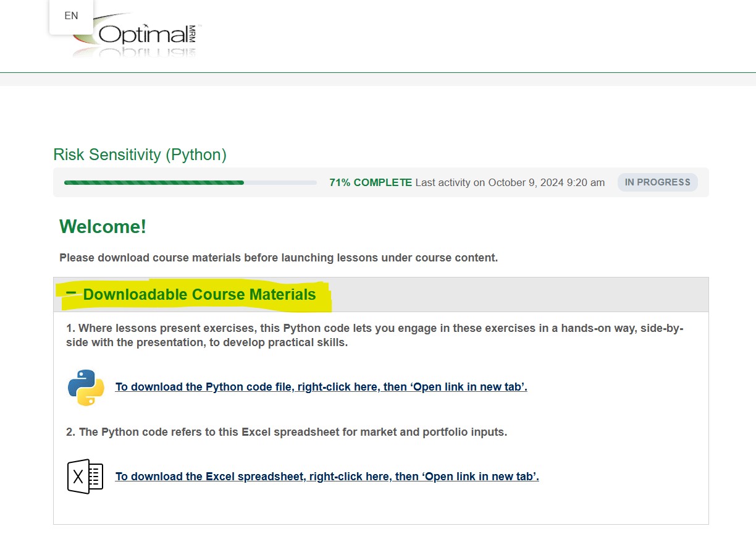Click the last activity date text
The image size is (756, 547).
pos(510,183)
